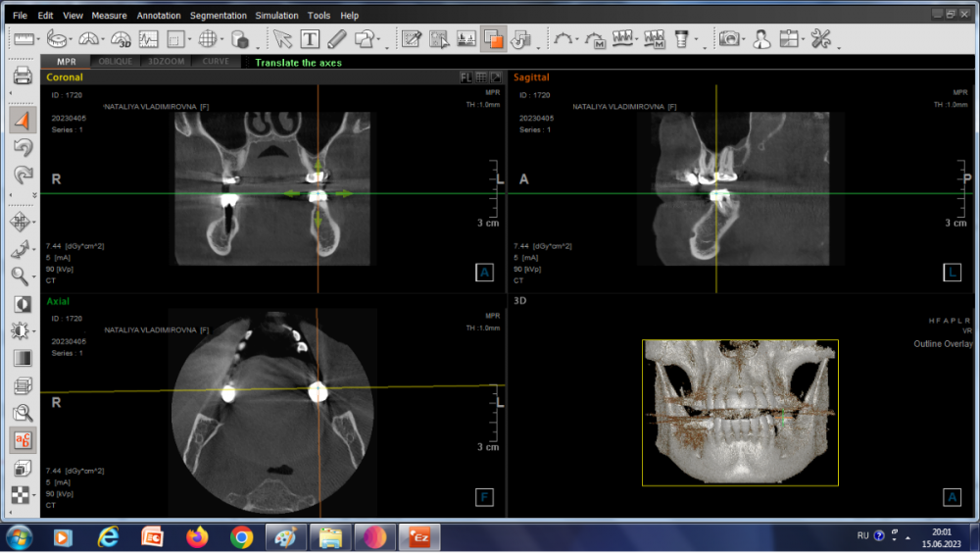Viewport: 980px width, 553px height.
Task: Open the implant simulation tool
Action: (x=679, y=39)
